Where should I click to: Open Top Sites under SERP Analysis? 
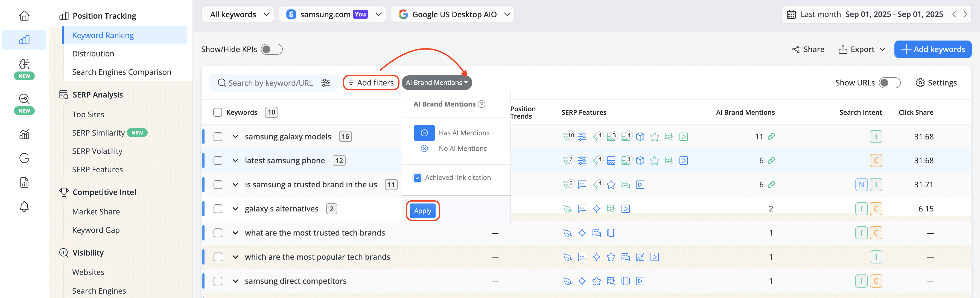click(88, 115)
